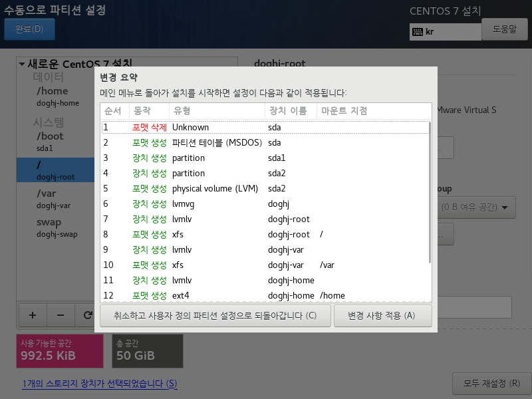Select the /home doghj-home partition entry
Screen dimensions: 532x399
pos(56,96)
